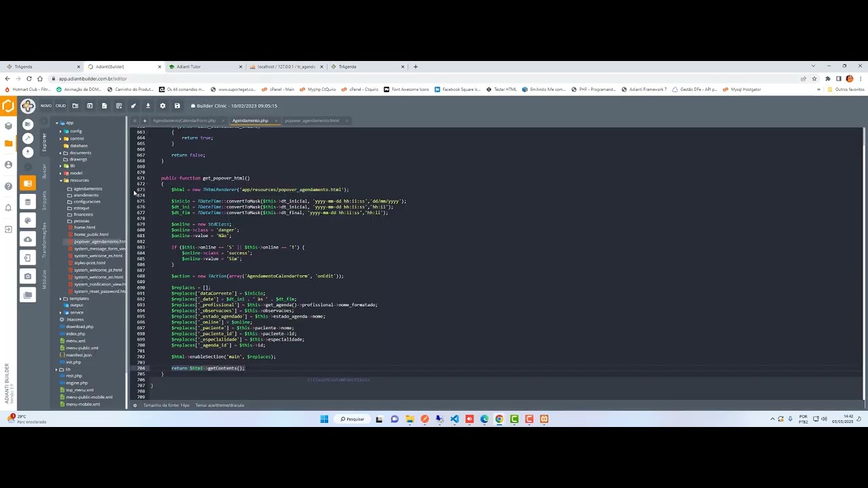Open the gear settings toolbar icon
This screenshot has height=488, width=868.
pos(162,106)
